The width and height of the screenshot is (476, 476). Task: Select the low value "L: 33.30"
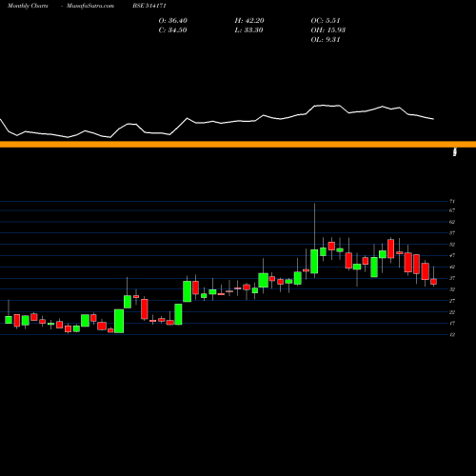tap(249, 30)
